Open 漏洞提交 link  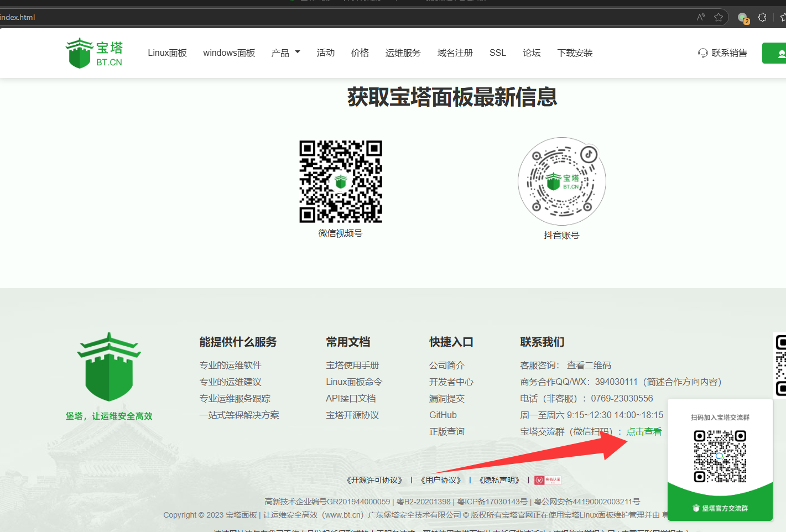[x=447, y=399]
